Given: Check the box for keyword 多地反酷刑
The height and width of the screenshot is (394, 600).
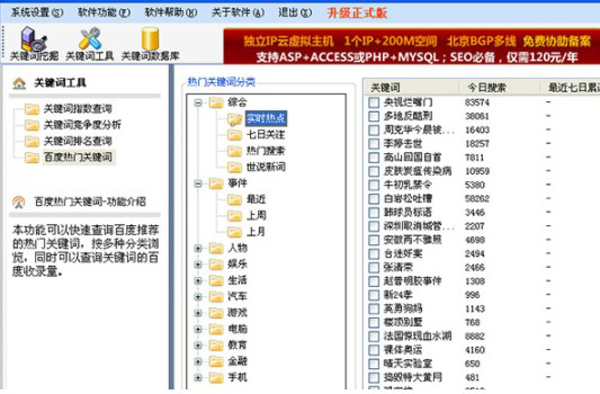Looking at the screenshot, I should click(x=373, y=116).
